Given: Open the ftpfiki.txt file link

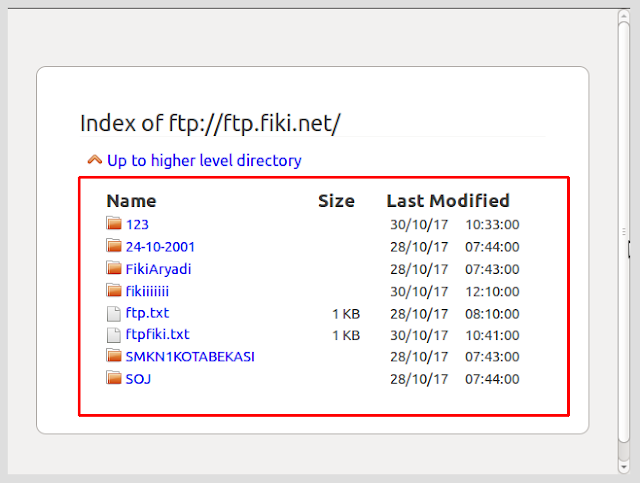Looking at the screenshot, I should pos(157,335).
